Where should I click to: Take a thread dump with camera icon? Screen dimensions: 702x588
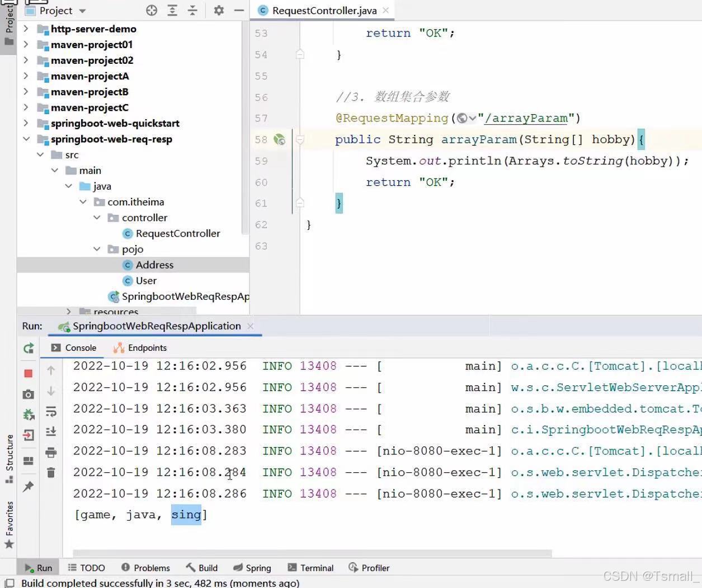click(x=29, y=394)
